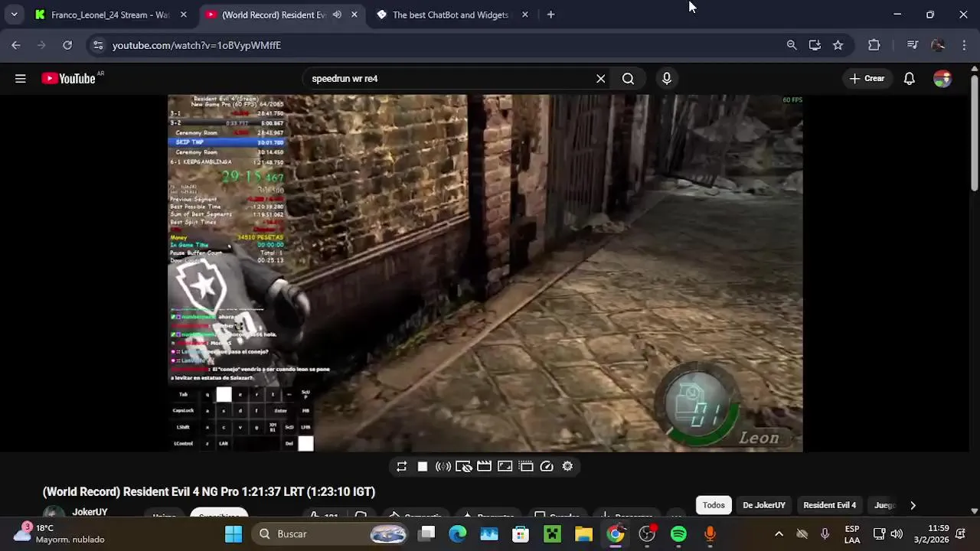The width and height of the screenshot is (980, 551).
Task: Mute audio on the World Record tab
Action: [x=337, y=15]
